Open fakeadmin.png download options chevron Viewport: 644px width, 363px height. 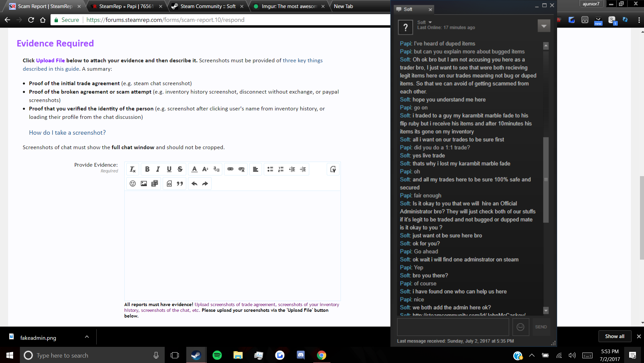(x=87, y=337)
